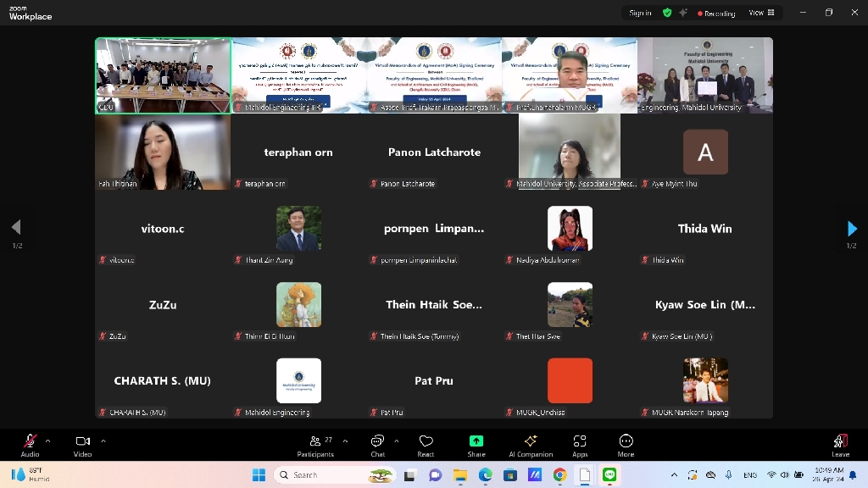This screenshot has height=488, width=868.
Task: Expand the chat options caret
Action: pyautogui.click(x=397, y=441)
